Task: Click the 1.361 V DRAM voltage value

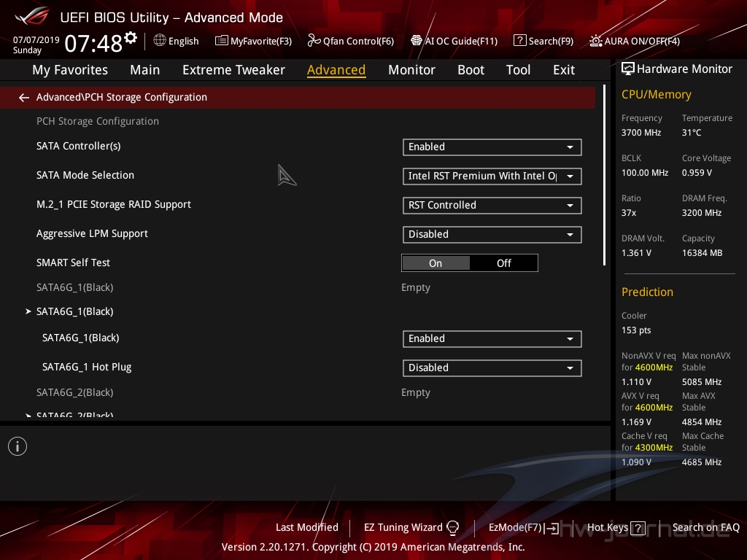Action: [x=636, y=253]
